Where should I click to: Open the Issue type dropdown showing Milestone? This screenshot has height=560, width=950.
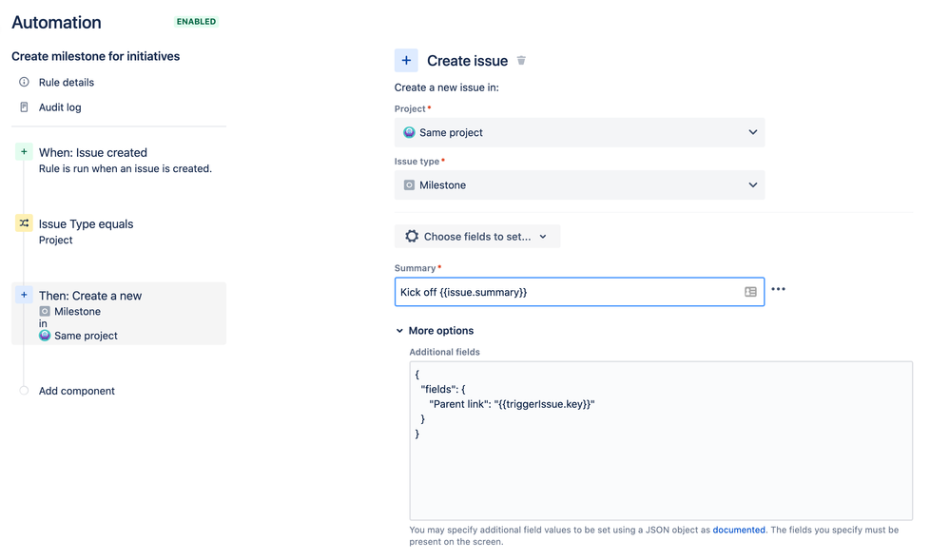[579, 184]
